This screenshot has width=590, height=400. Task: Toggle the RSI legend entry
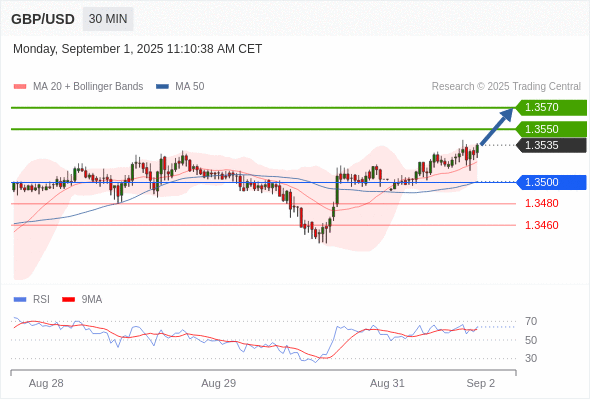(x=32, y=300)
